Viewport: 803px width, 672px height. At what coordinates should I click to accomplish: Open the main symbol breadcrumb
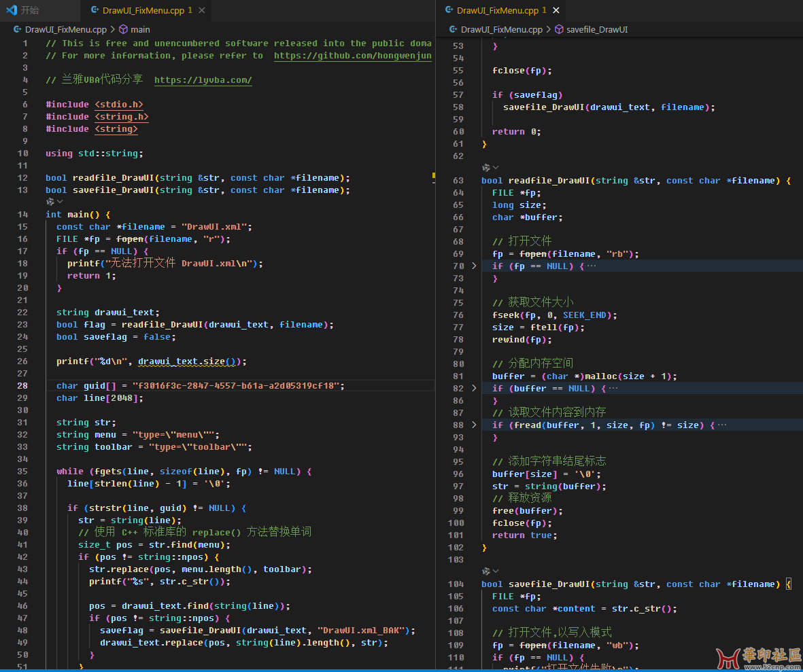point(140,30)
